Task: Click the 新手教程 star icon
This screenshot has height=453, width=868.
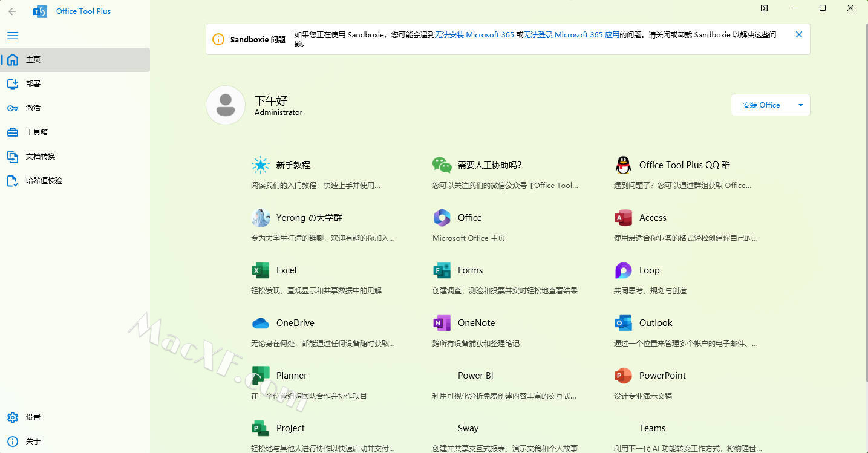Action: [260, 165]
